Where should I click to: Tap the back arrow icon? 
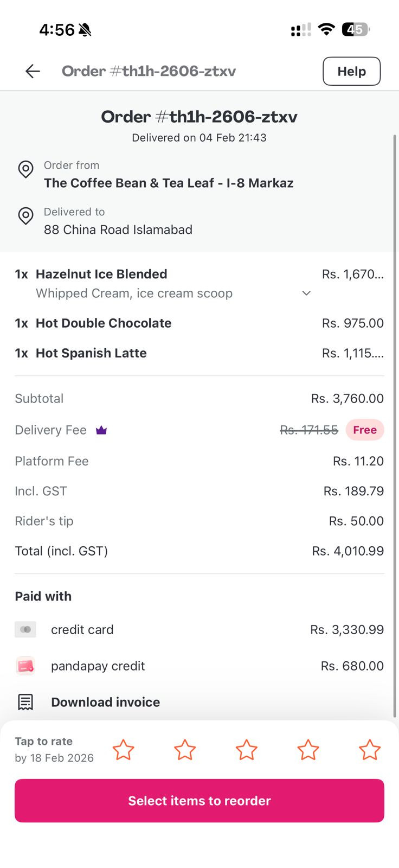(x=33, y=71)
